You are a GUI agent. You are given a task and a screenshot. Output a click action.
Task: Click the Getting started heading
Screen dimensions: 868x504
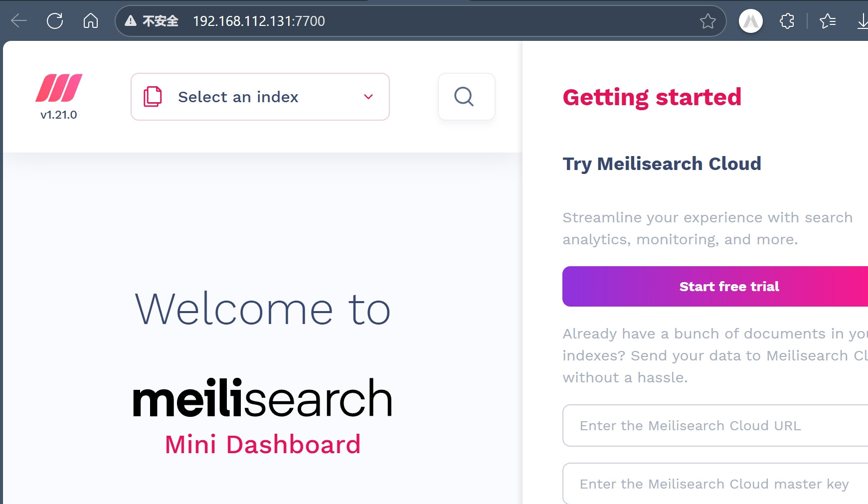pos(652,97)
